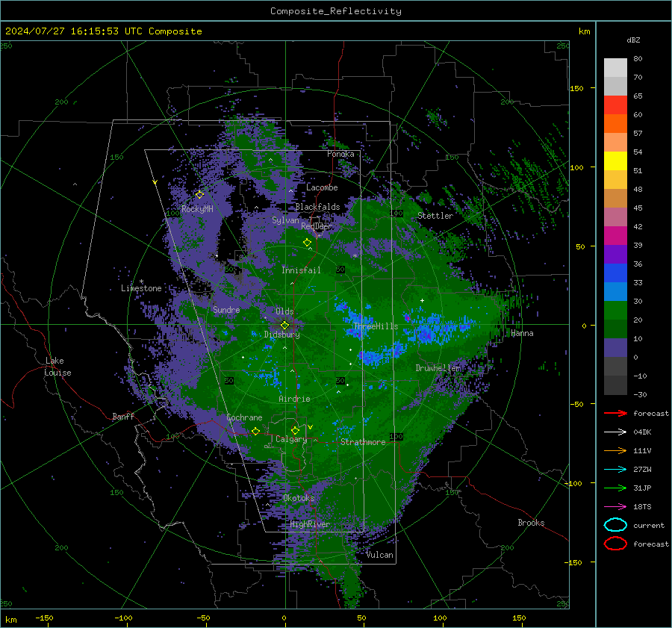Click the Innisfail city label
The height and width of the screenshot is (628, 672).
(301, 270)
